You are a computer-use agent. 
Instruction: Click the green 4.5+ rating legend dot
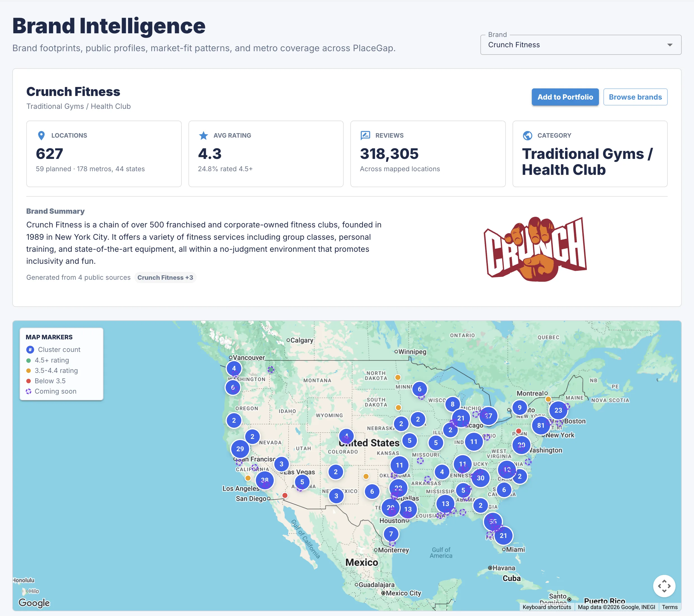(29, 360)
